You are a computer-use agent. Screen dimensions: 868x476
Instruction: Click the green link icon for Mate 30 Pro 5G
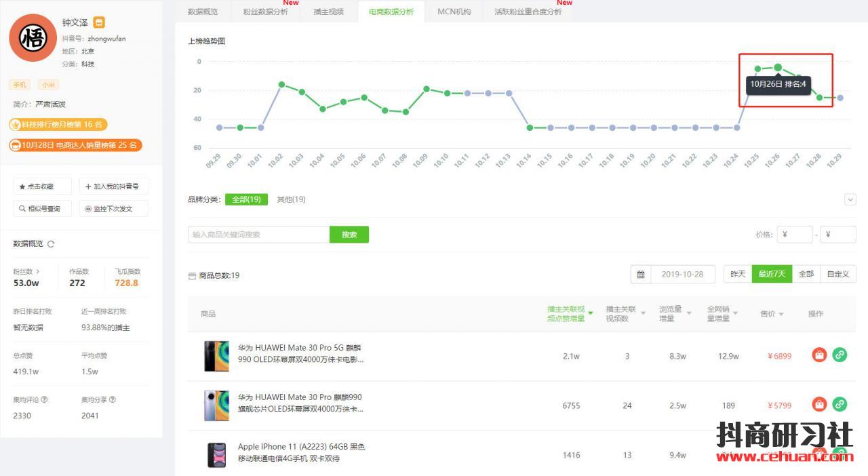click(x=840, y=355)
